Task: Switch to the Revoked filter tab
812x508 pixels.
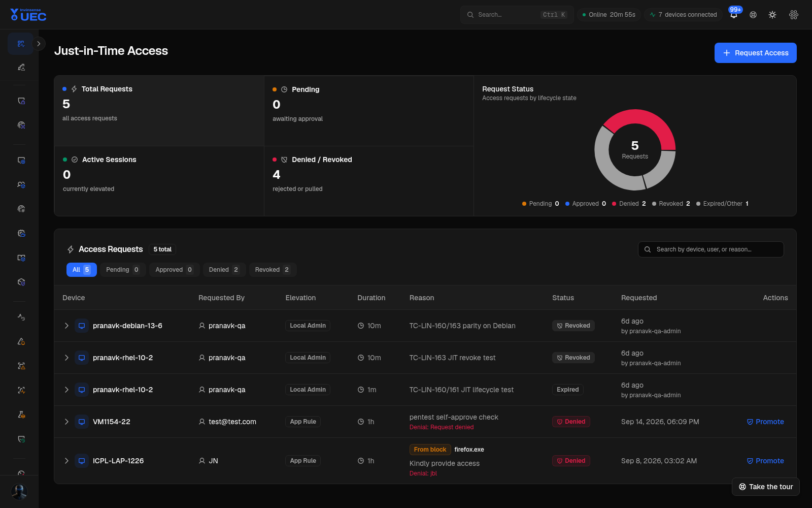Action: click(273, 270)
